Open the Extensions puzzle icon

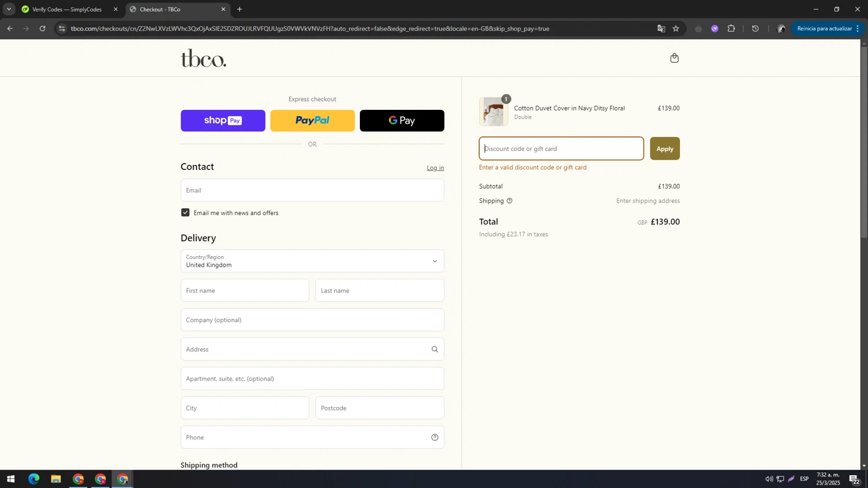[731, 28]
